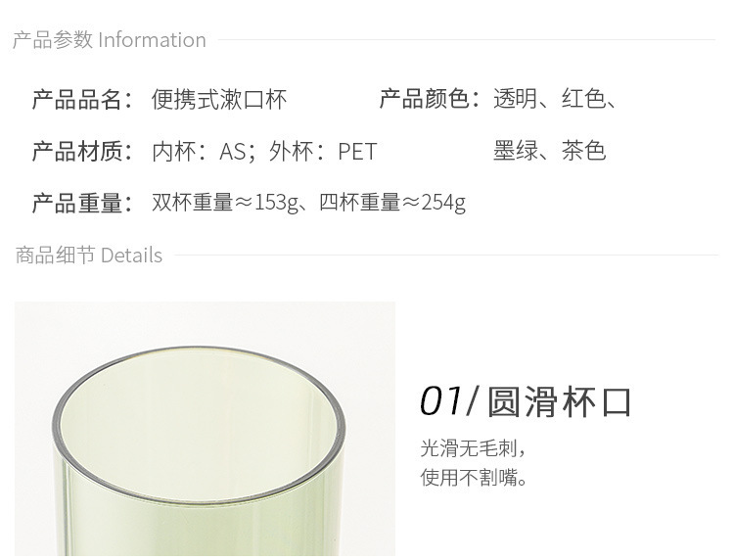Screen dimensions: 734x560
Task: Click the divider line beside Information heading
Action: pos(467,40)
